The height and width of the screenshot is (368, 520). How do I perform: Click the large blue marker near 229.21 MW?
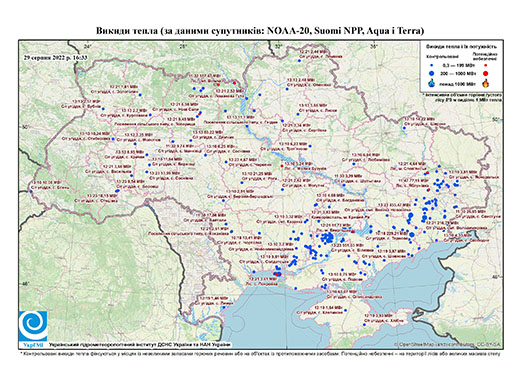coord(412,235)
